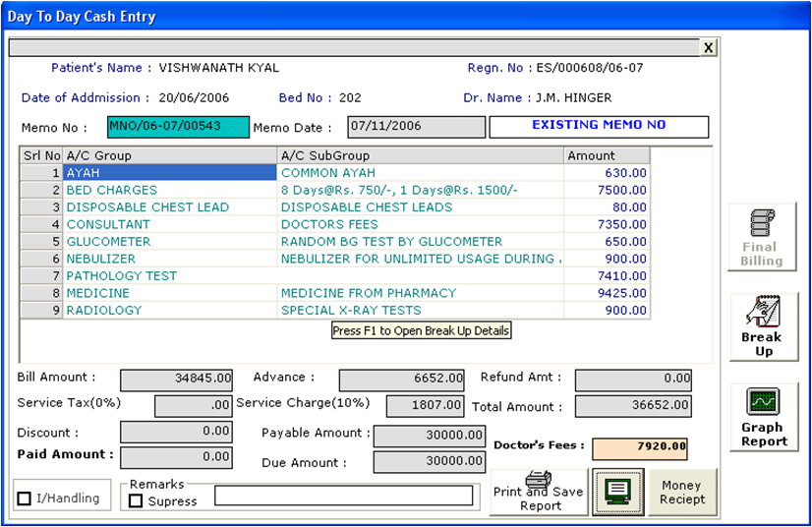Click the amount 7350.00 cell
Screen dimensions: 812x527
(607, 224)
